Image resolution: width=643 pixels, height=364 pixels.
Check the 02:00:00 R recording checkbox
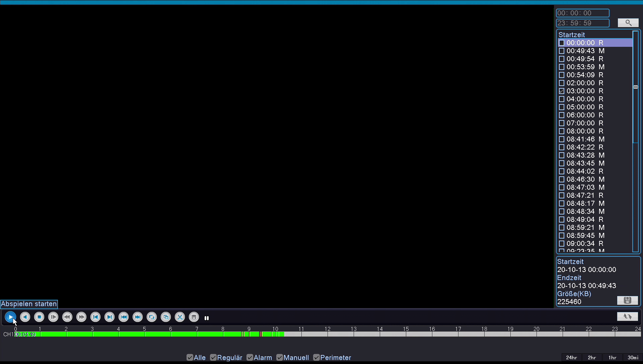click(x=562, y=83)
